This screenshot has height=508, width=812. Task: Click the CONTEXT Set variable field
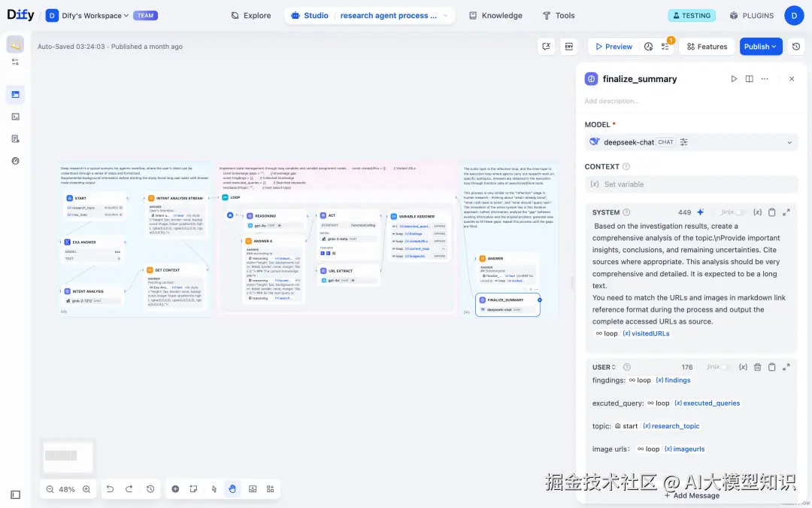tap(692, 184)
